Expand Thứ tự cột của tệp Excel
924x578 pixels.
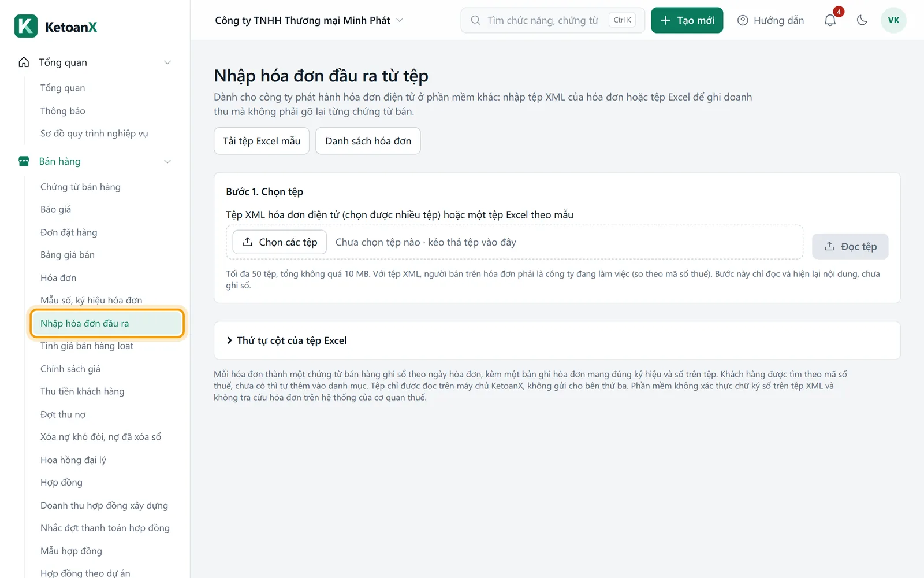(286, 340)
